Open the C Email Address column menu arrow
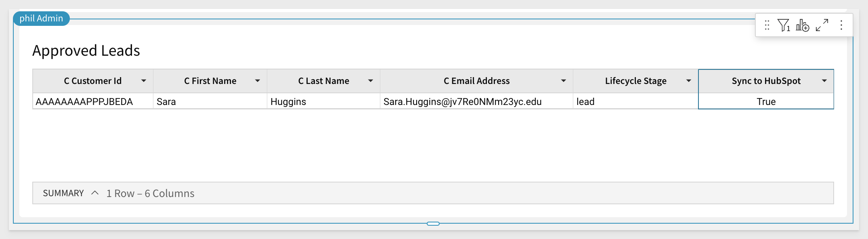Screen dimensions: 868x239 (564, 81)
